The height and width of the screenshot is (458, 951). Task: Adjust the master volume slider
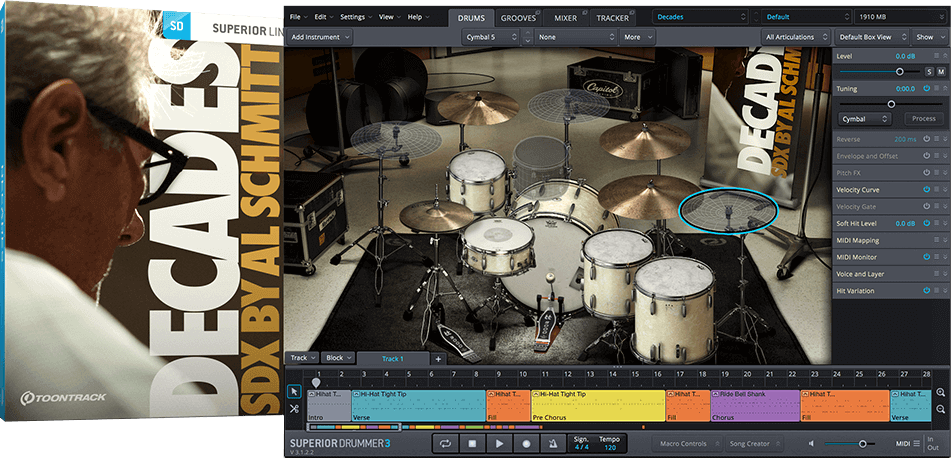862,443
